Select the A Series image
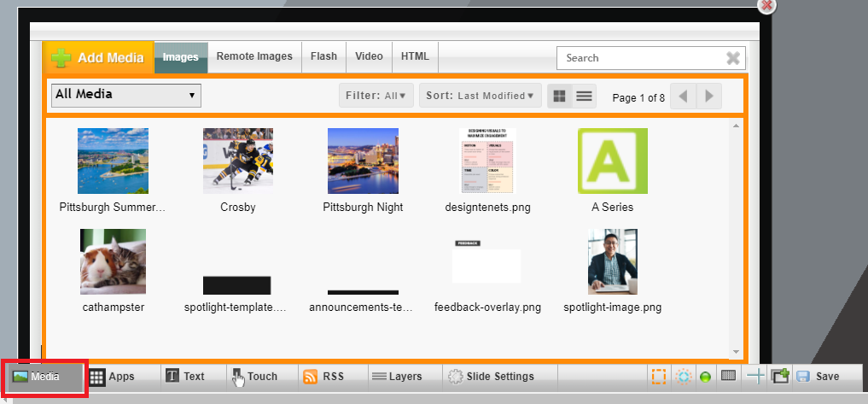This screenshot has width=868, height=404. click(613, 161)
